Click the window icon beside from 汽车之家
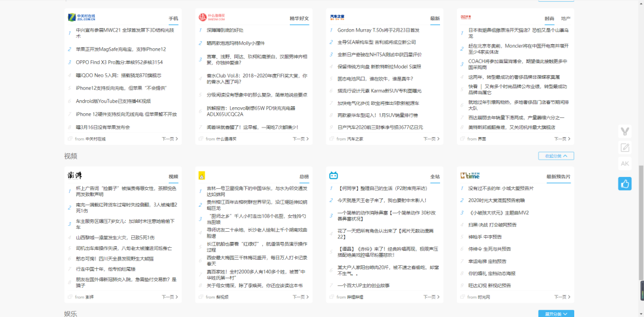644x317 pixels. [332, 139]
